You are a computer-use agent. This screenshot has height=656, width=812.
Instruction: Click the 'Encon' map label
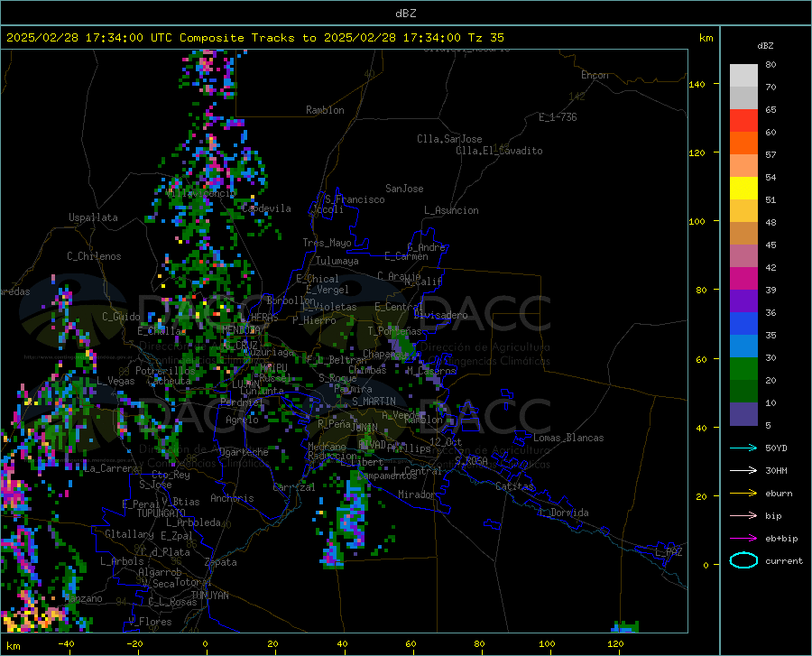tap(595, 75)
